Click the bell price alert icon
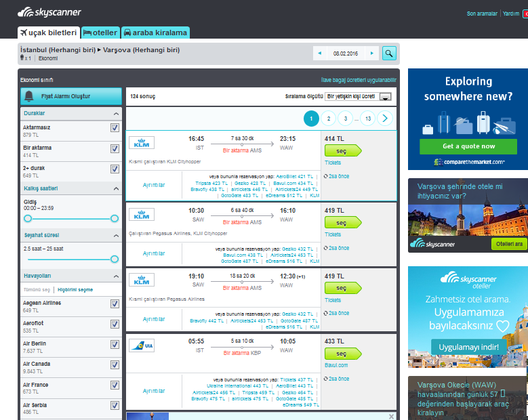The height and width of the screenshot is (420, 528). pos(29,96)
